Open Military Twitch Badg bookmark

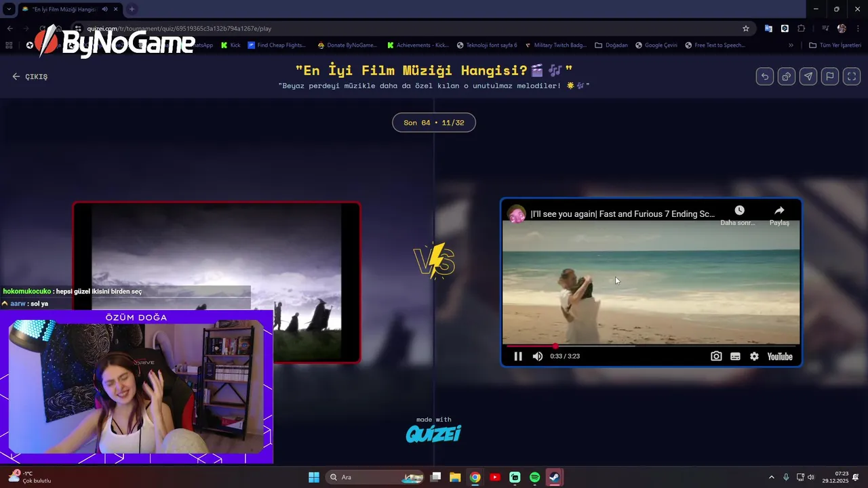(x=556, y=45)
